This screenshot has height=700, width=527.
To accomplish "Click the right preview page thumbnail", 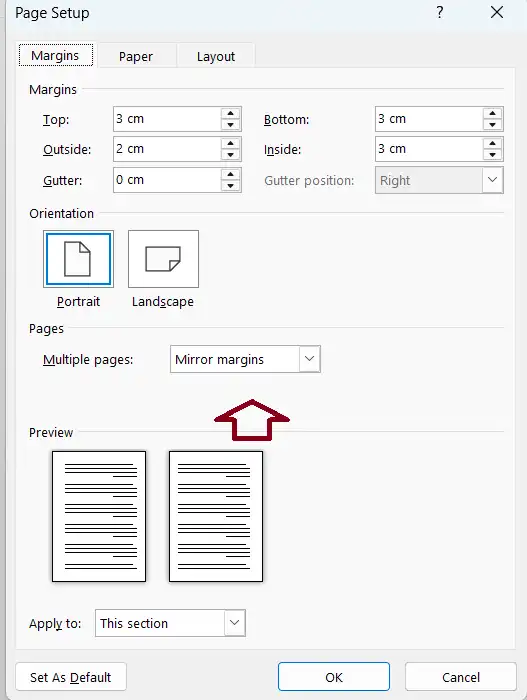I will tap(216, 517).
